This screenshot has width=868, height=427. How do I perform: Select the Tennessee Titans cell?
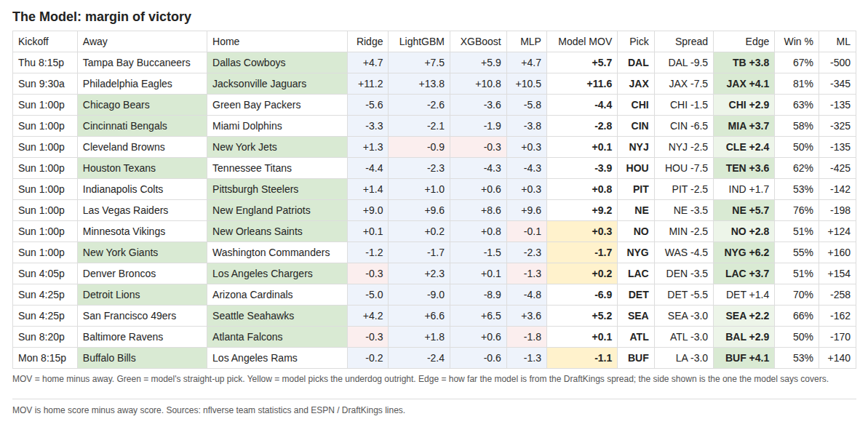[x=277, y=167]
